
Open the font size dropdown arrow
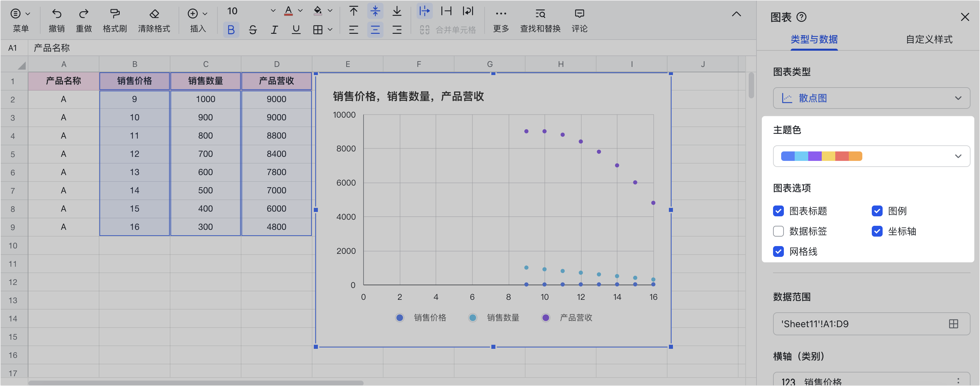point(273,11)
